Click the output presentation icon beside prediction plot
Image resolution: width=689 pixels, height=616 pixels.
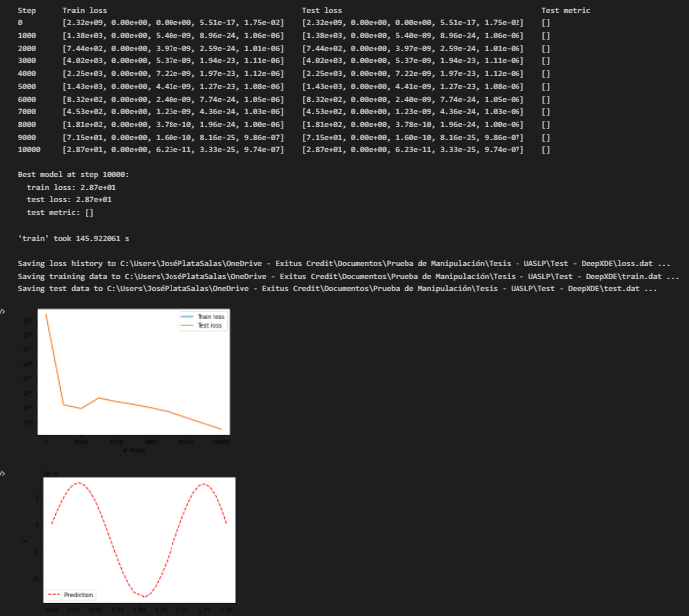pos(2,474)
